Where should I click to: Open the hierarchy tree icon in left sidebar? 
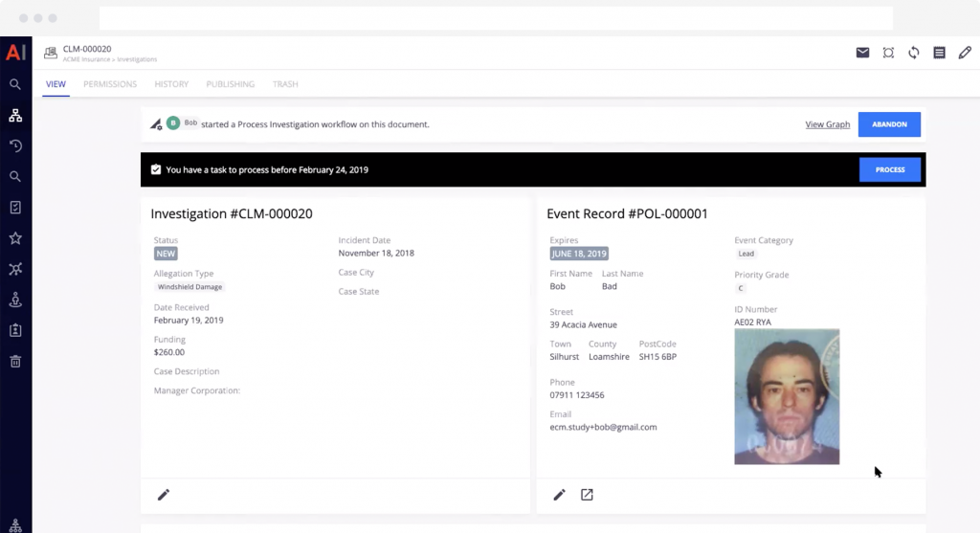15,116
